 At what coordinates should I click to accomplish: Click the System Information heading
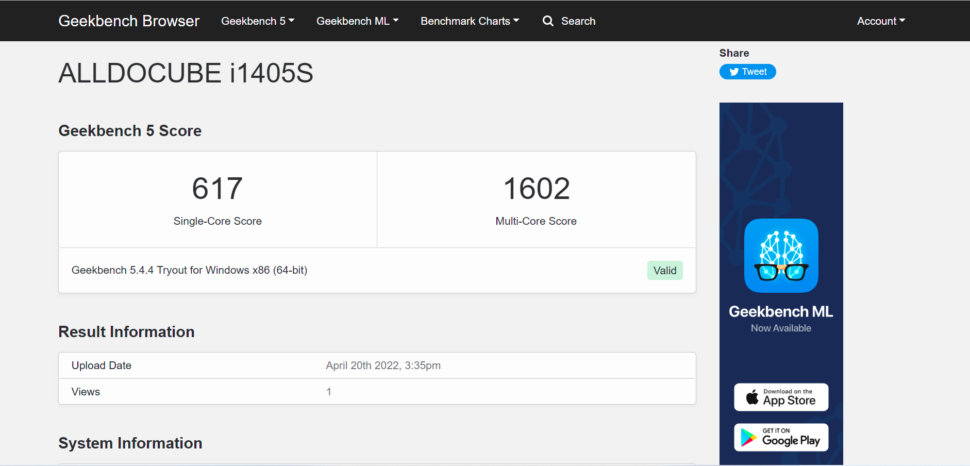click(x=130, y=443)
